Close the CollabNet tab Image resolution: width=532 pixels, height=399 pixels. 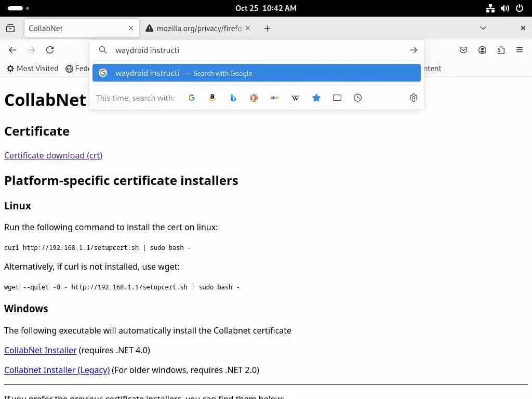[x=131, y=28]
